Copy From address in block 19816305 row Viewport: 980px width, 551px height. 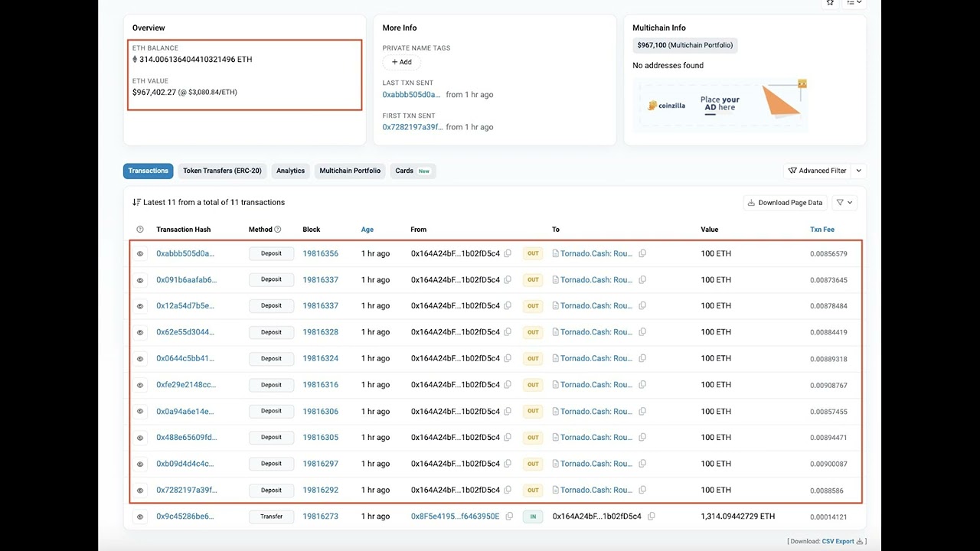[508, 438]
